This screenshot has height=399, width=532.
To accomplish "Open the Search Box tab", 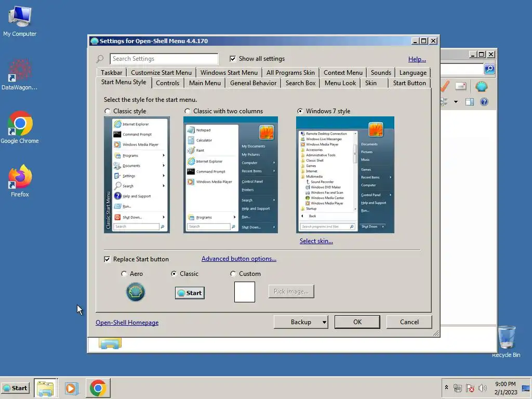I will click(x=301, y=83).
